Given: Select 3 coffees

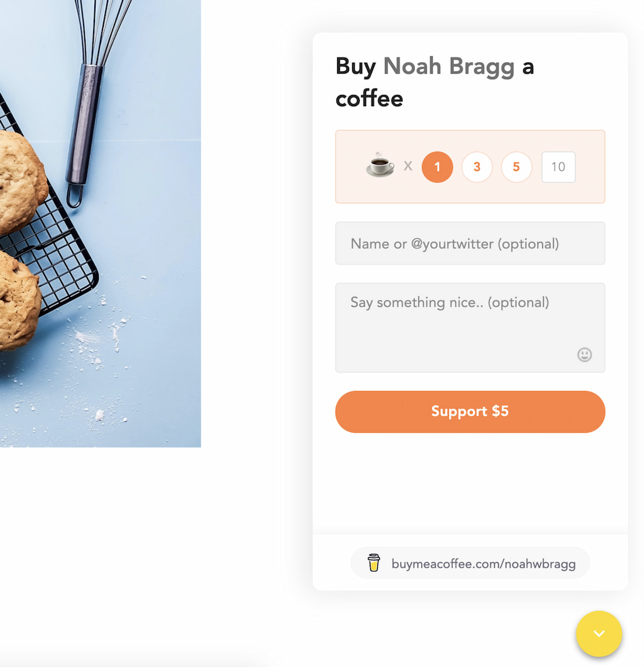Looking at the screenshot, I should (477, 167).
